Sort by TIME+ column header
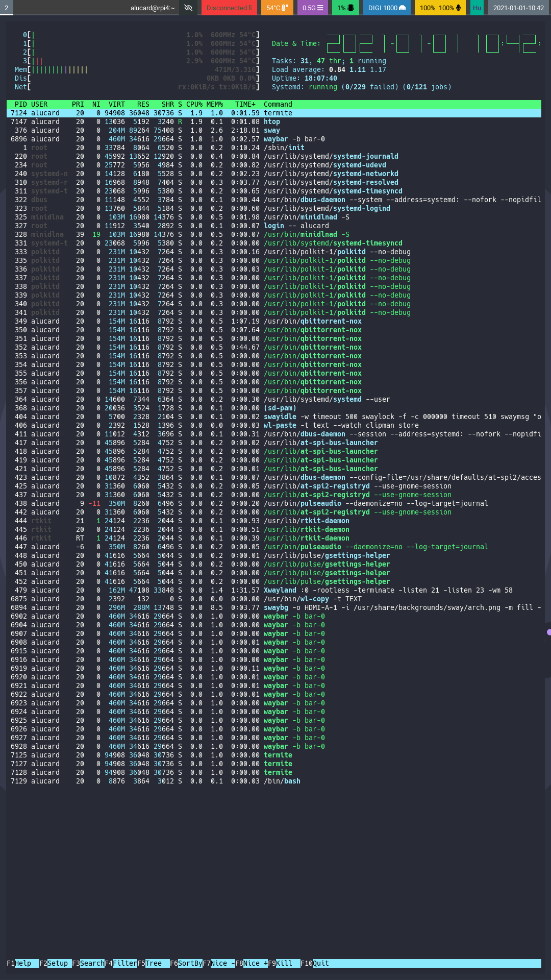 click(245, 104)
